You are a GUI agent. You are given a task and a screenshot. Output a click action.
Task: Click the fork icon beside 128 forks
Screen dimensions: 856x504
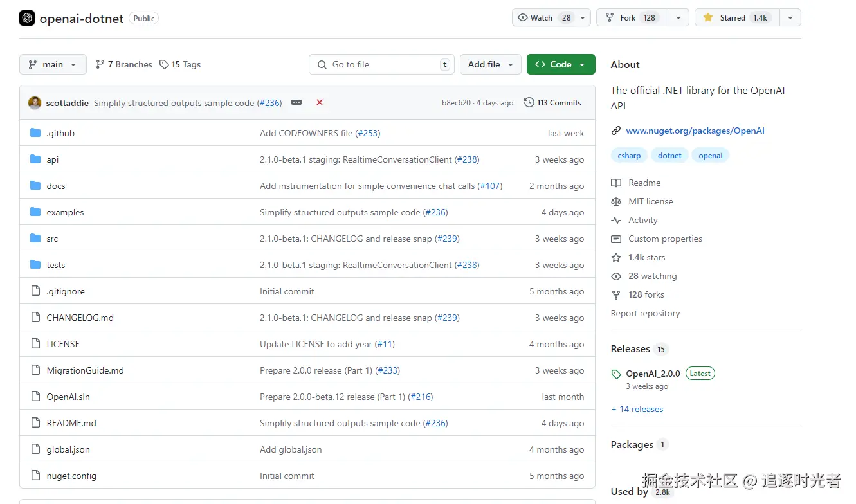pyautogui.click(x=616, y=294)
